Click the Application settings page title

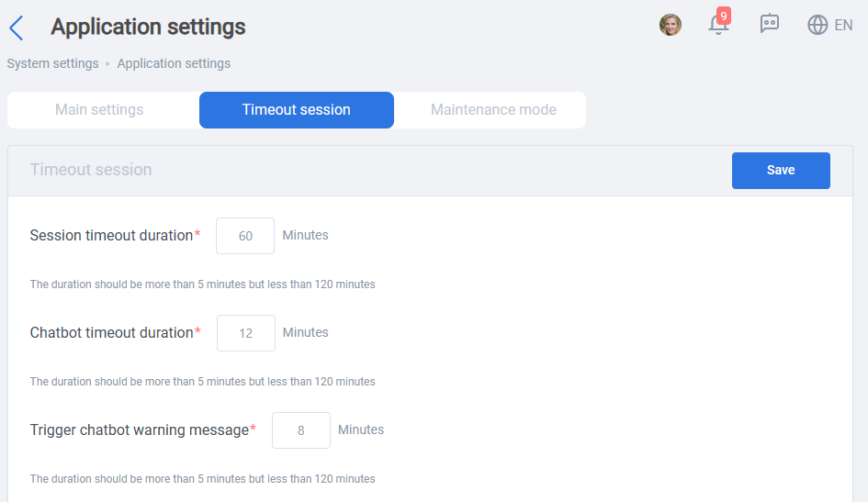click(148, 28)
